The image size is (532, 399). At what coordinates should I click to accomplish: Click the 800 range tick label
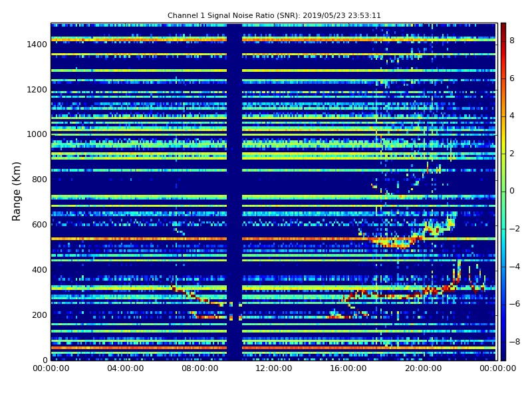tap(39, 180)
